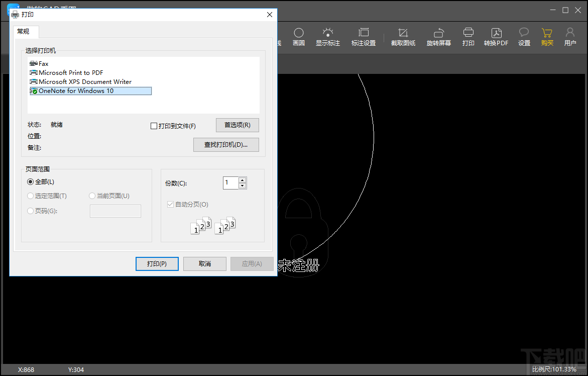This screenshot has height=376, width=588.
Task: Click the collate pages illustration
Action: (213, 225)
